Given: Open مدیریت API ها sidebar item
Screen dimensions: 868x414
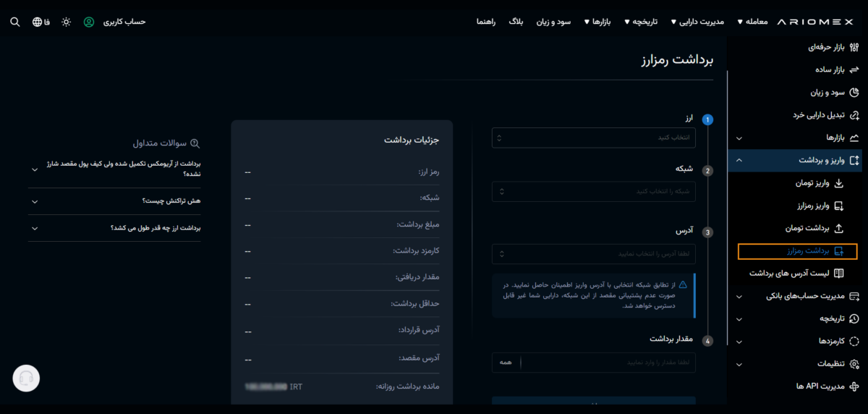Looking at the screenshot, I should click(x=825, y=386).
